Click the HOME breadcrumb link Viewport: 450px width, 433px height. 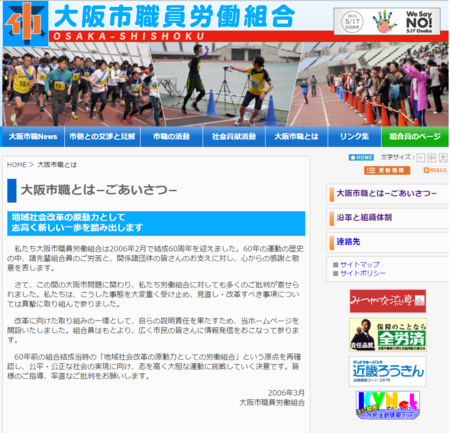(17, 165)
